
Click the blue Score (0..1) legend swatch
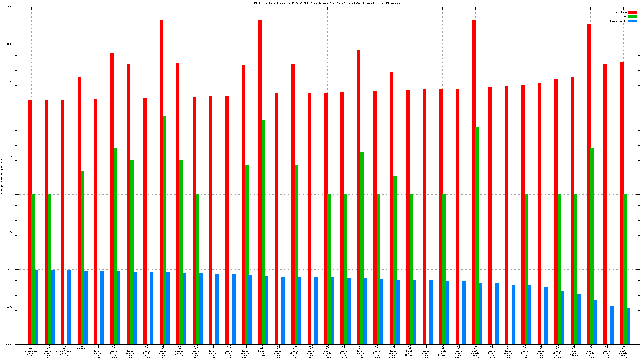pos(632,21)
